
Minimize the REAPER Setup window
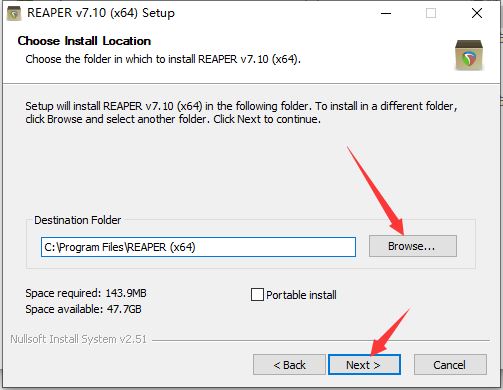tap(386, 13)
